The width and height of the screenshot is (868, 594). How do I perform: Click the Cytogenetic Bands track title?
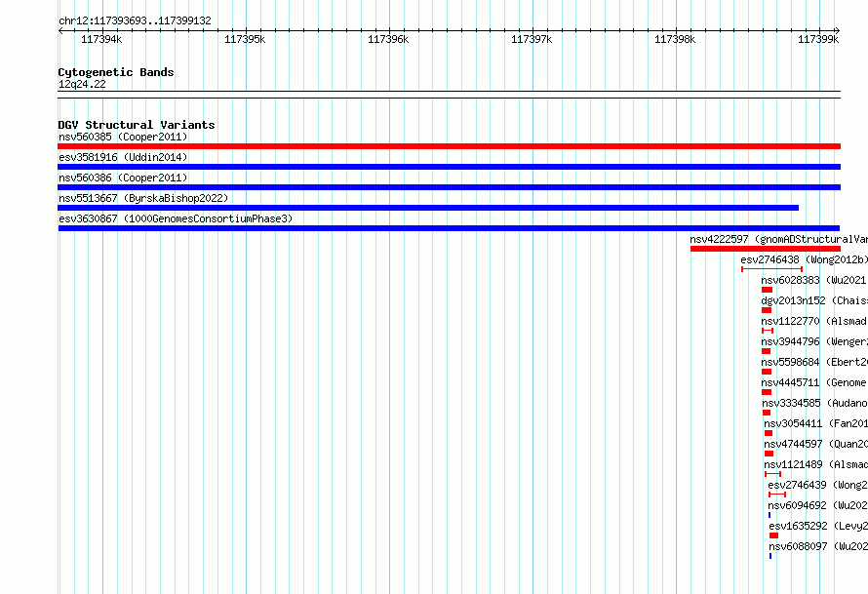coord(116,72)
